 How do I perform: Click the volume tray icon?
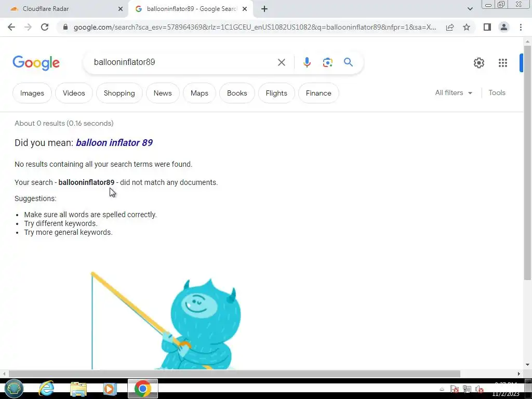[x=479, y=389]
